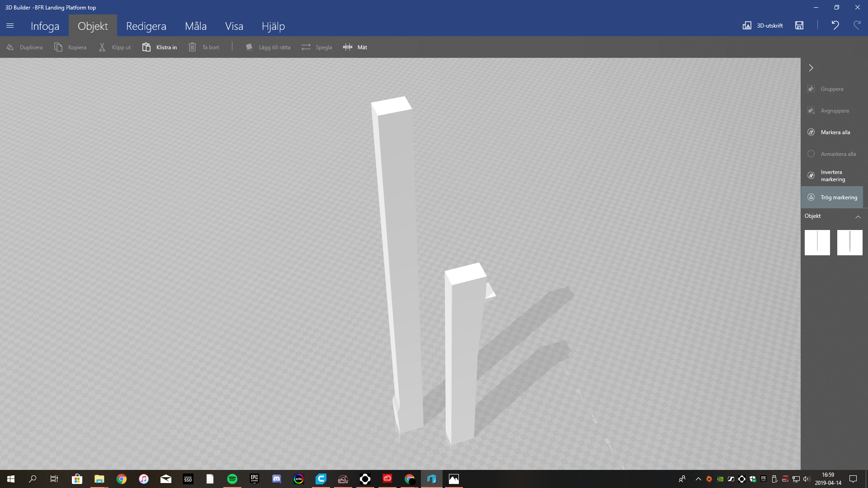Click Avmarkera alla
Screen dimensions: 868x488
coord(832,154)
